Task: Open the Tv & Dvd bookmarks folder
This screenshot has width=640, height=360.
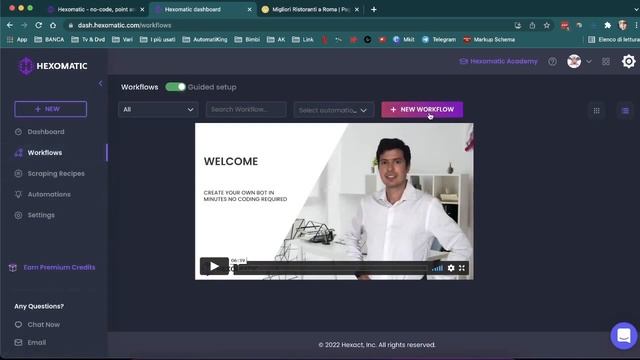Action: point(88,40)
